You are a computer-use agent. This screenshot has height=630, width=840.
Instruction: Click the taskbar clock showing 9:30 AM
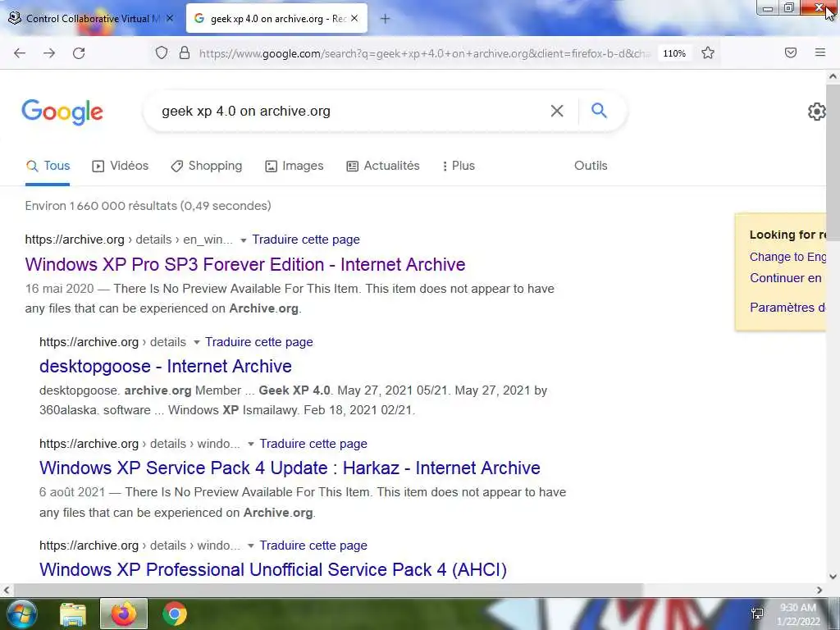(x=798, y=614)
